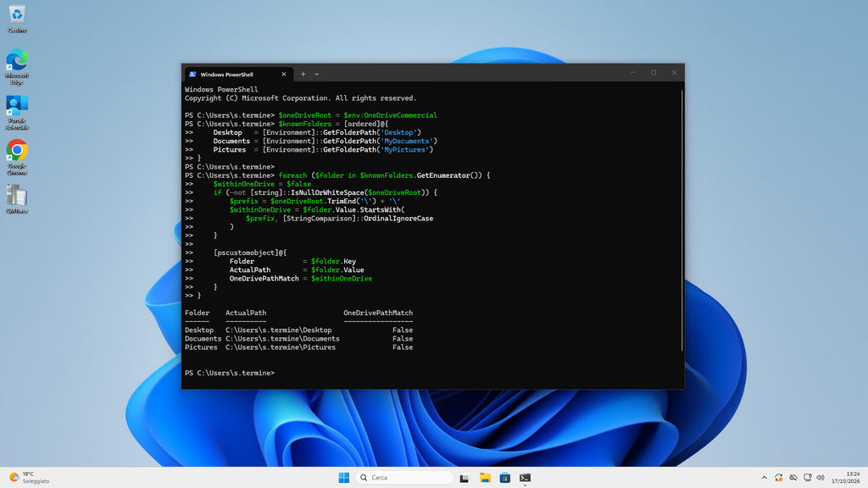868x488 pixels.
Task: Open File Explorer from the taskbar
Action: click(485, 478)
